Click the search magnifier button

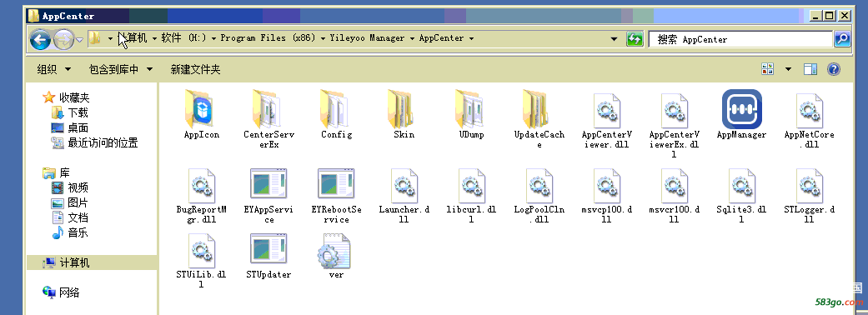pos(842,39)
